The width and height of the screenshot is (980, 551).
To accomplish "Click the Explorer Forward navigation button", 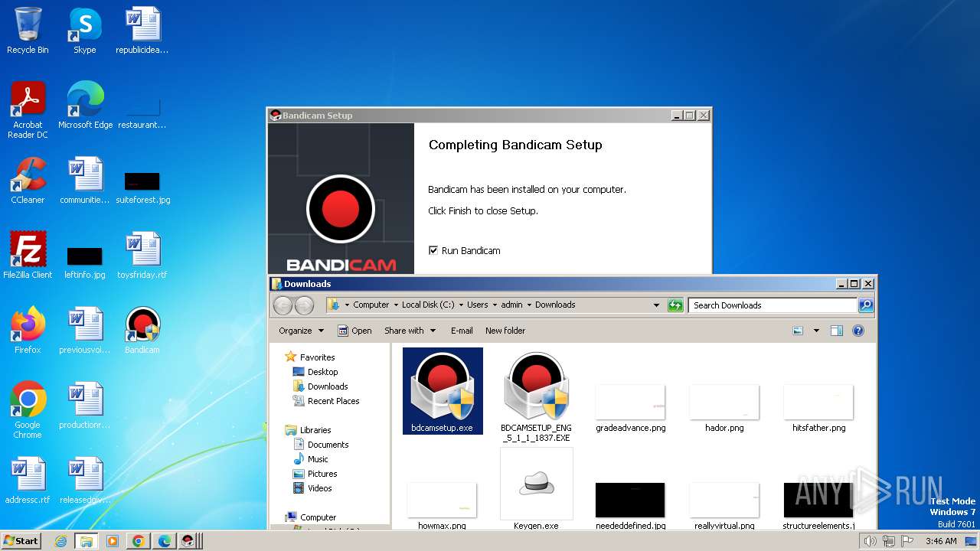I will 304,305.
